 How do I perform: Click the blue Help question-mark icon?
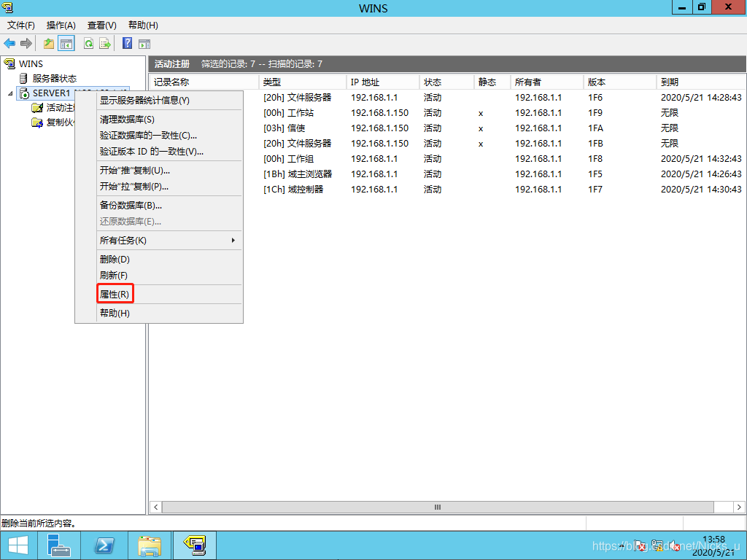[127, 43]
